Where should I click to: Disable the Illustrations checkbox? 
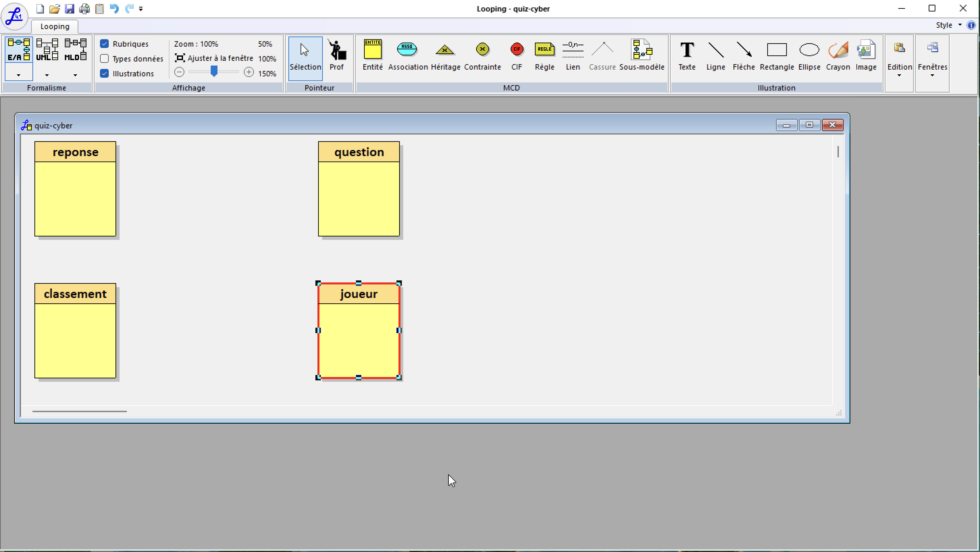pos(105,73)
